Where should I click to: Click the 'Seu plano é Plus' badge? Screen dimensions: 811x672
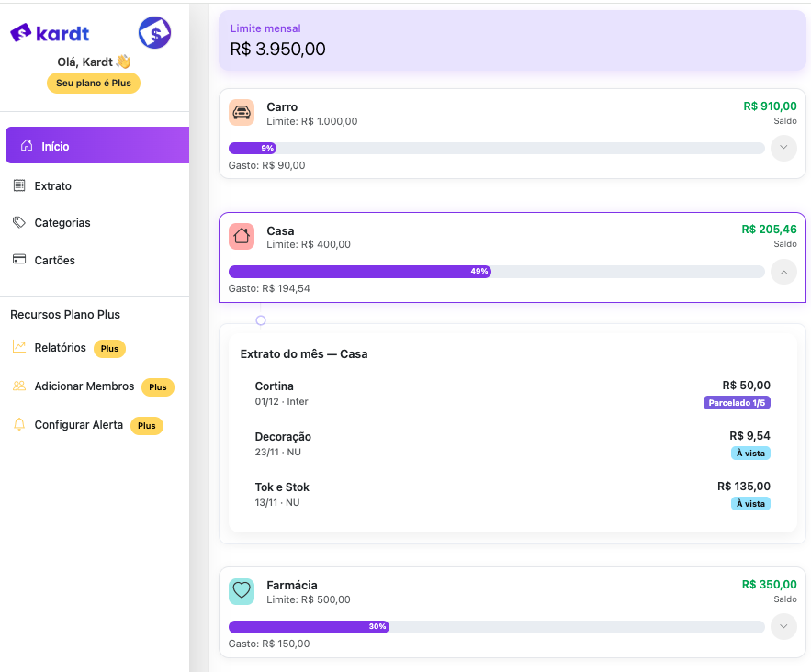[94, 83]
